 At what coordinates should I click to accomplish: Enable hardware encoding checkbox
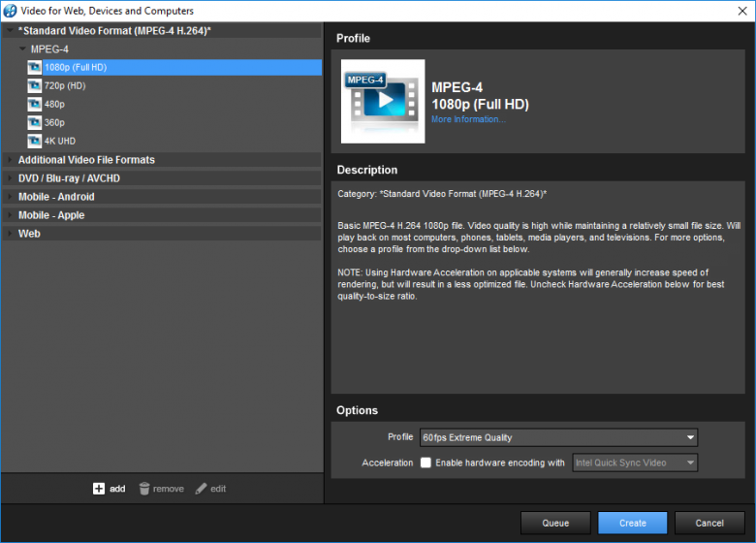point(425,463)
